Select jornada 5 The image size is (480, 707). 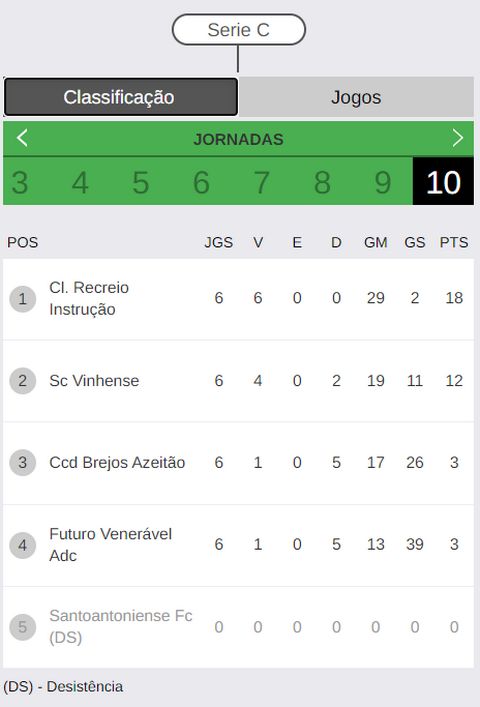(141, 182)
